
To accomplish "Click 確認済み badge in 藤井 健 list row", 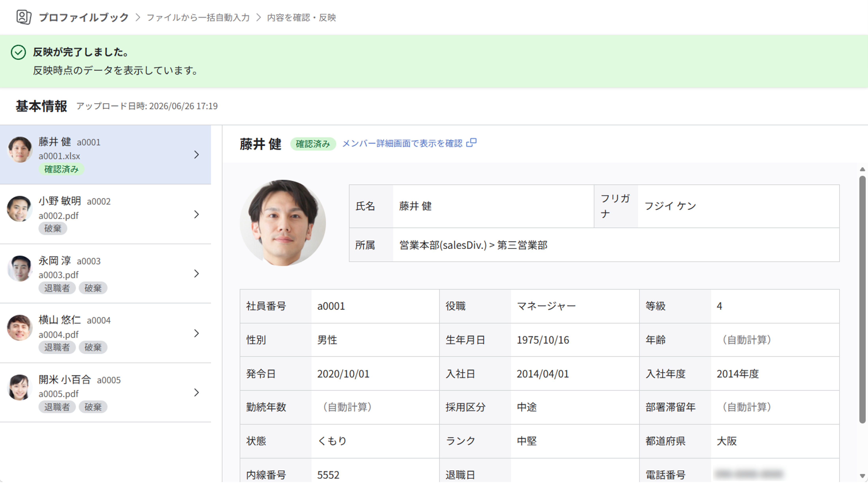I will (x=61, y=169).
